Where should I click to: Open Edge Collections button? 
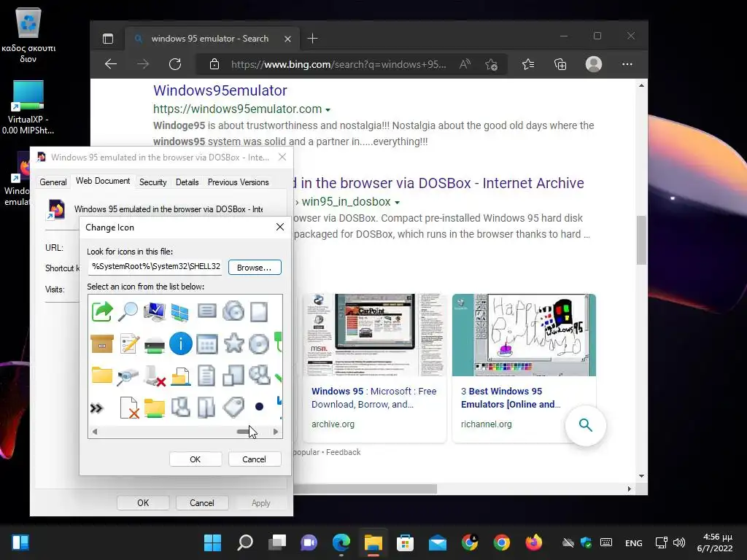(x=560, y=64)
